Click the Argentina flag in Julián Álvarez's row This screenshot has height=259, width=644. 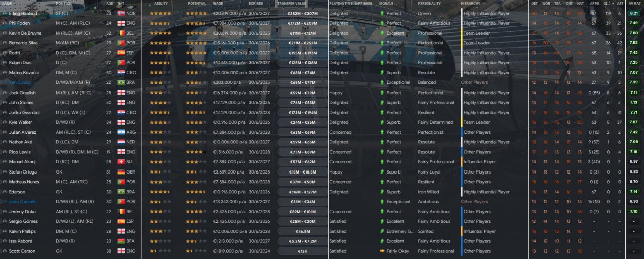tap(120, 132)
